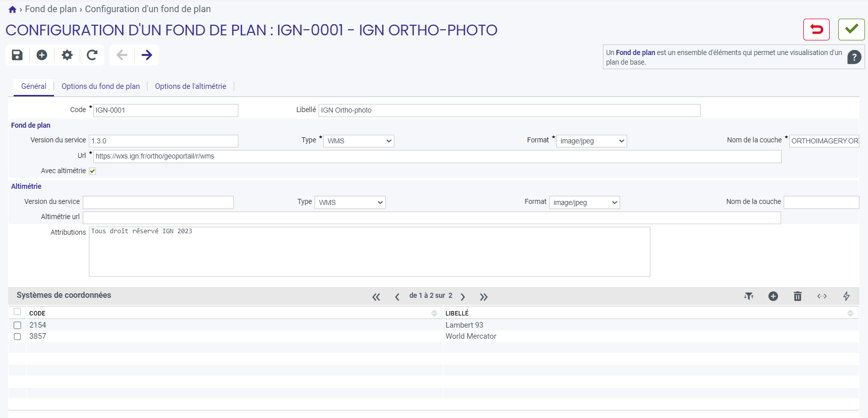Jump to first page of coordinate systems

[x=376, y=297]
